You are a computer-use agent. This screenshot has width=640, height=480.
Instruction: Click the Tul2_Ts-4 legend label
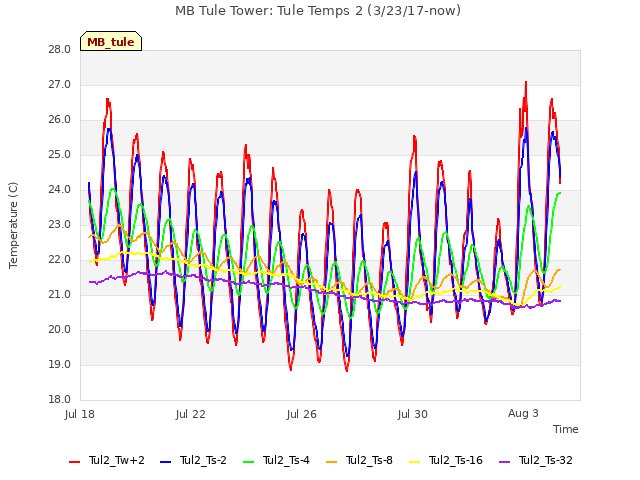point(286,460)
